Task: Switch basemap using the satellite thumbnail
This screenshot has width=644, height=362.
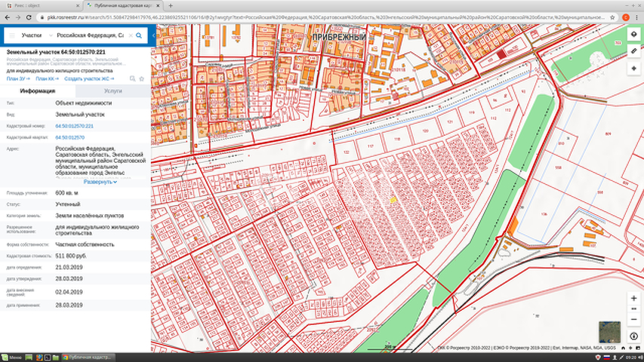Action: tap(609, 332)
